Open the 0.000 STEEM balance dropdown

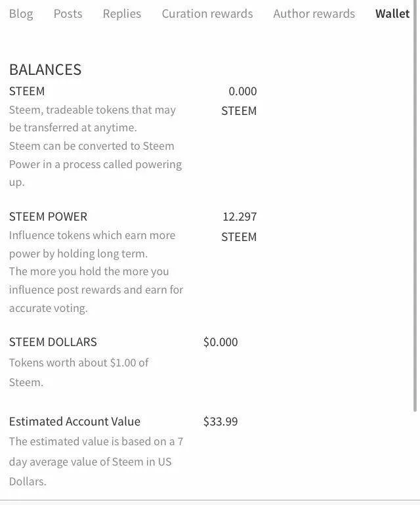click(239, 101)
